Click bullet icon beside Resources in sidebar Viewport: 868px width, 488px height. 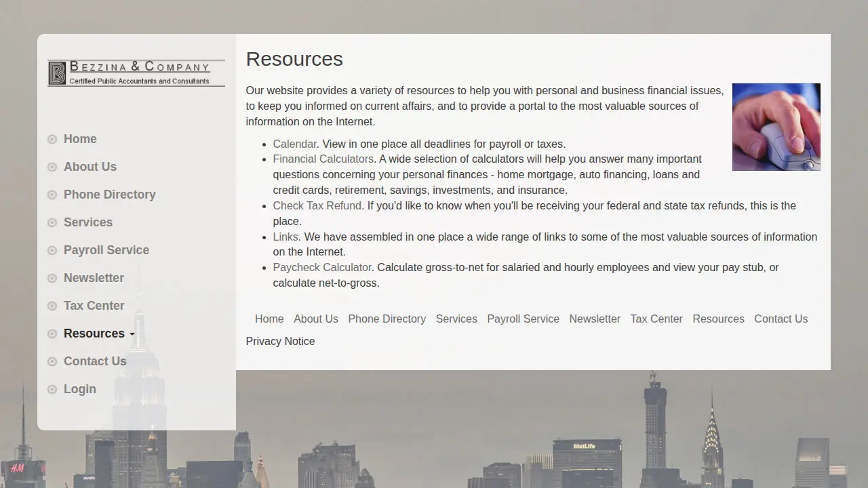[52, 334]
